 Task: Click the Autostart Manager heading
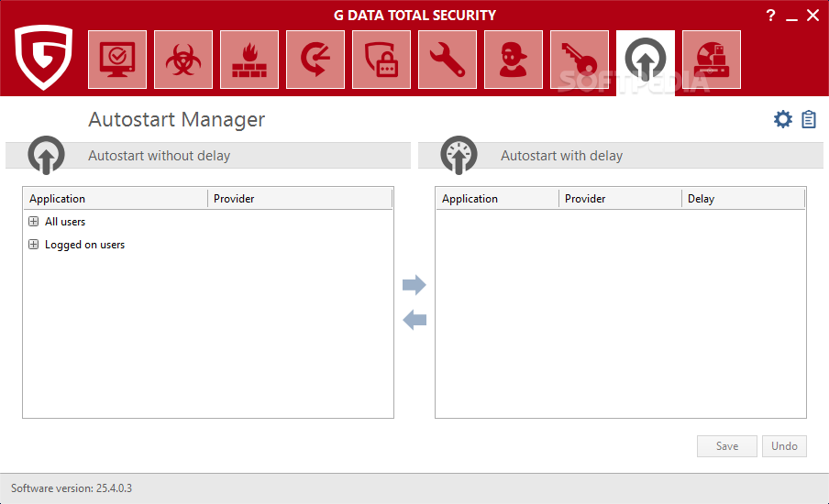[177, 120]
